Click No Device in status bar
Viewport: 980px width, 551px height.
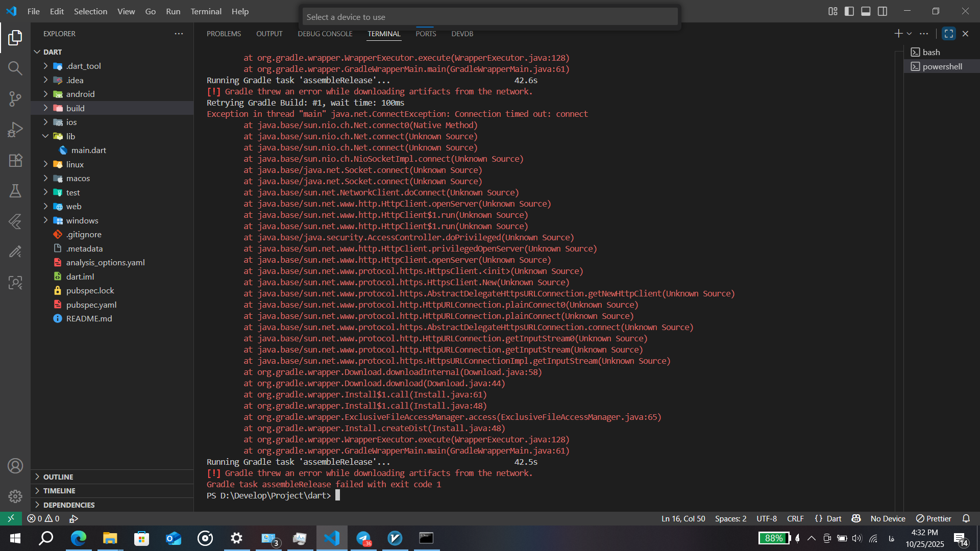(888, 518)
